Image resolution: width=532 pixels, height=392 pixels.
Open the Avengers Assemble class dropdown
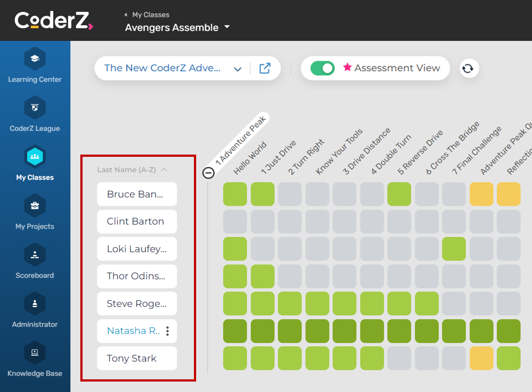pos(227,27)
